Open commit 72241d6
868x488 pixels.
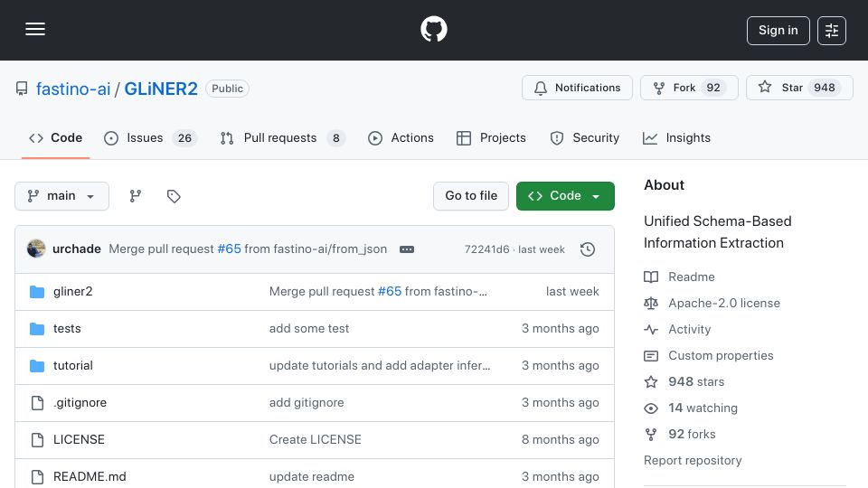tap(486, 249)
